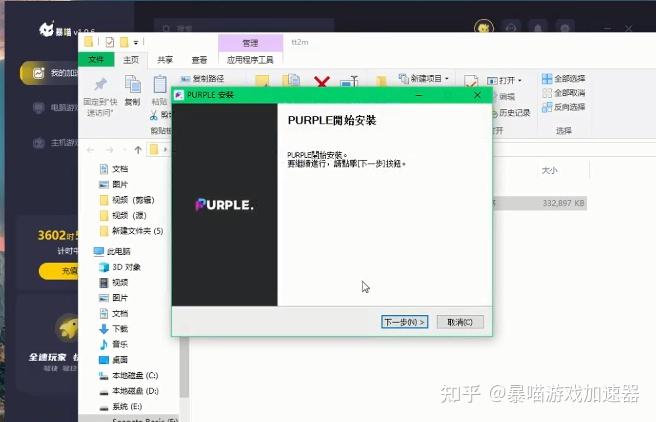Click 全部选择 in the ribbon
Screen dimensions: 656x422
(564, 79)
